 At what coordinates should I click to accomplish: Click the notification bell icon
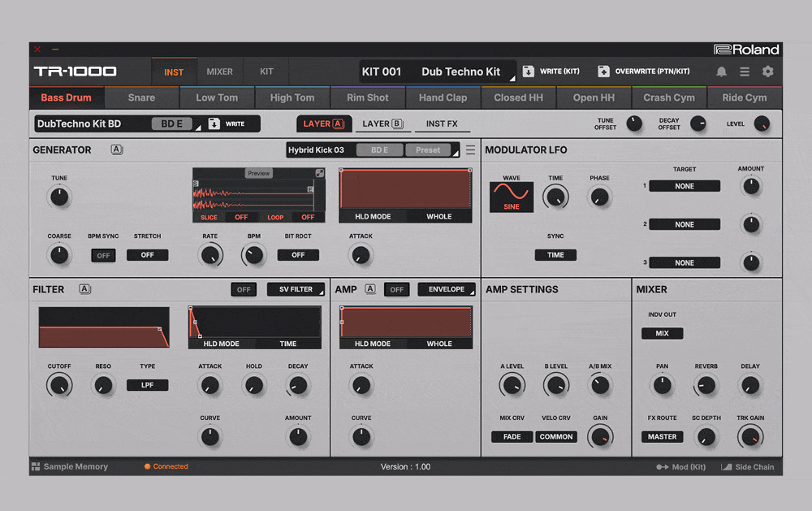[721, 71]
